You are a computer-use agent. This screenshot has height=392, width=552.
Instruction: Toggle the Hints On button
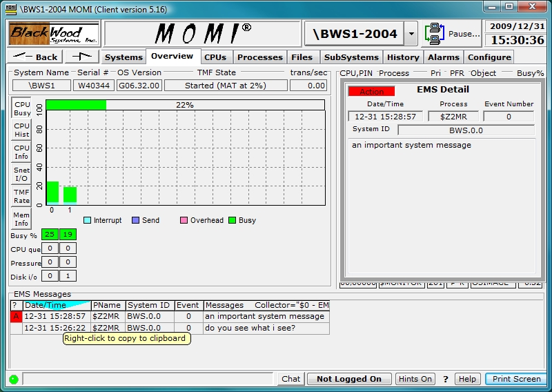415,379
